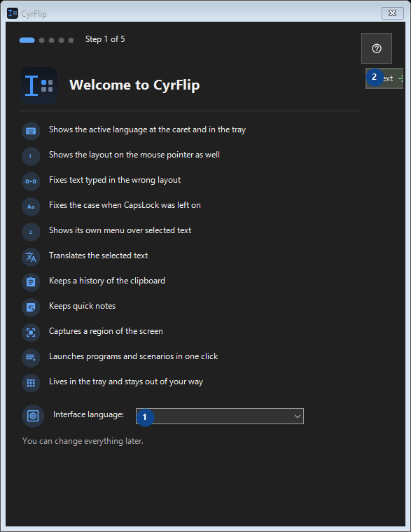Click the "Step 1 of 5" text
This screenshot has width=411, height=532.
pyautogui.click(x=105, y=39)
